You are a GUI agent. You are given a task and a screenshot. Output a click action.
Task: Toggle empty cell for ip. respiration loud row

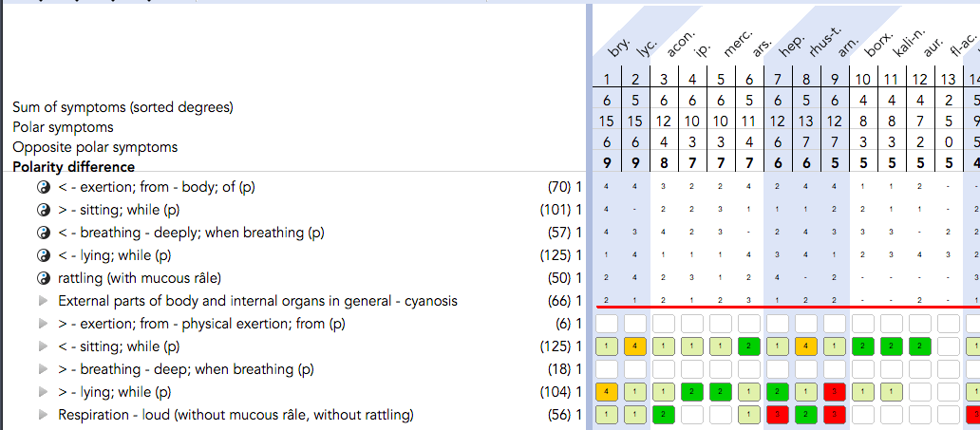(x=692, y=415)
